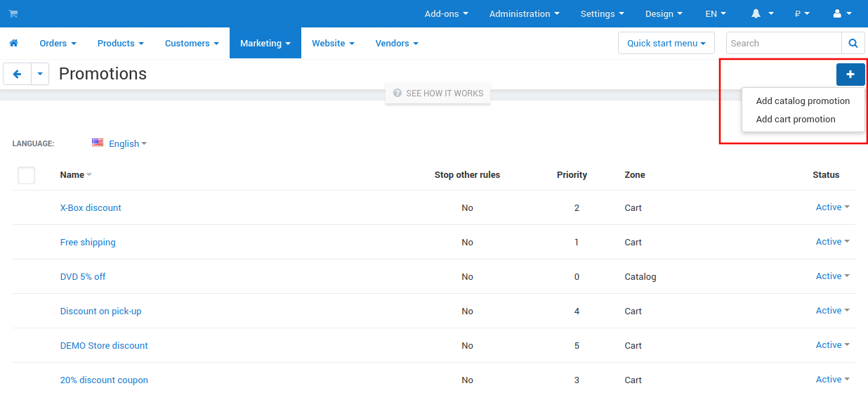Open the English language selector
The width and height of the screenshot is (868, 412).
point(128,143)
